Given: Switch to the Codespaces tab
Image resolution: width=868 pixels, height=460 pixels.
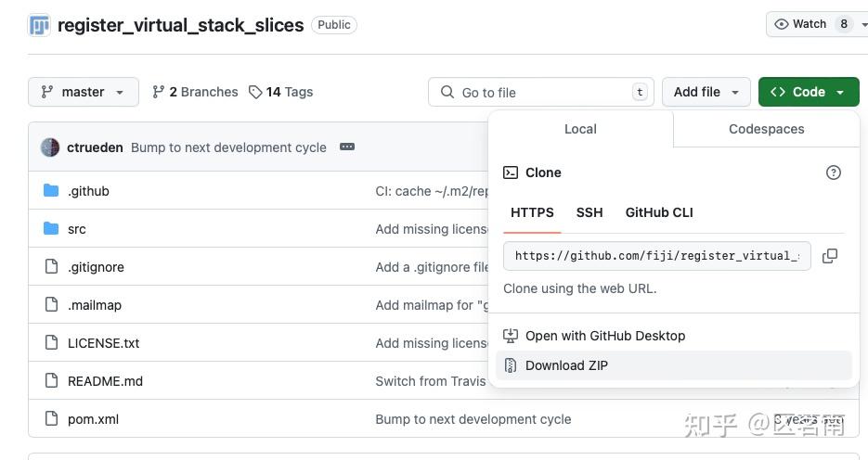Looking at the screenshot, I should pyautogui.click(x=766, y=129).
